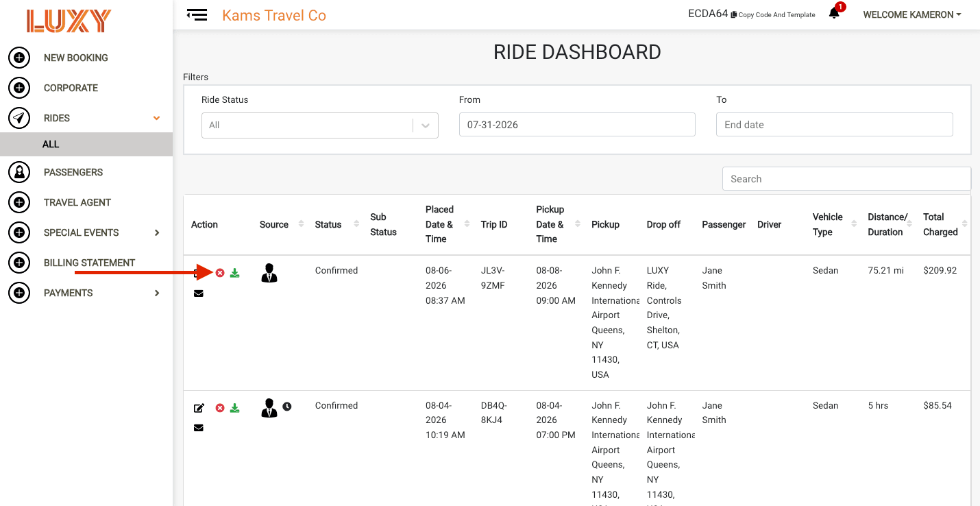Click the $85.54 total charged value

(938, 406)
